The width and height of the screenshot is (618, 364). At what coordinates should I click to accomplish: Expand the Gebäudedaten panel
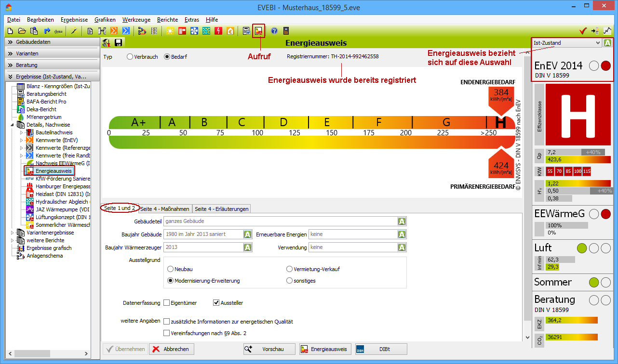[x=51, y=42]
